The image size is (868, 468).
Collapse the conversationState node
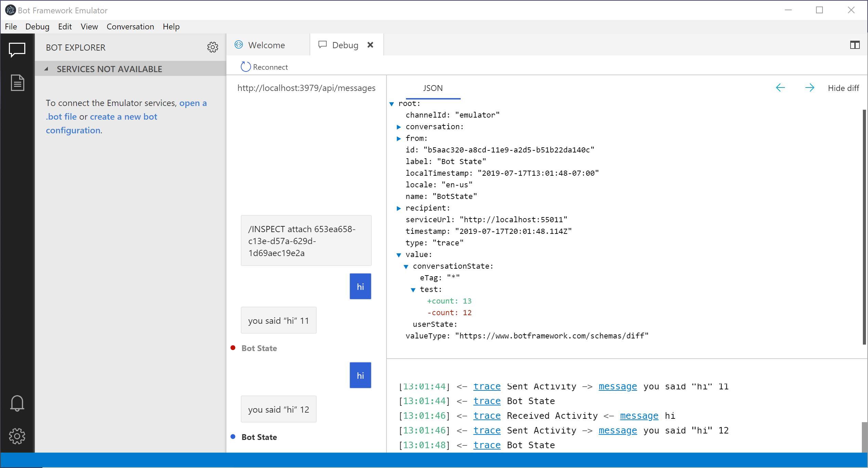click(406, 267)
